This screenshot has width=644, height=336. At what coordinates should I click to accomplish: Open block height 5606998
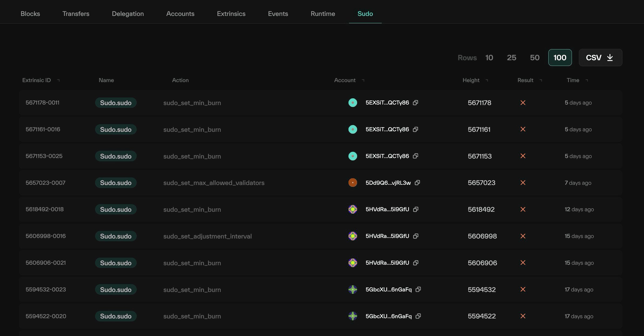pos(482,236)
